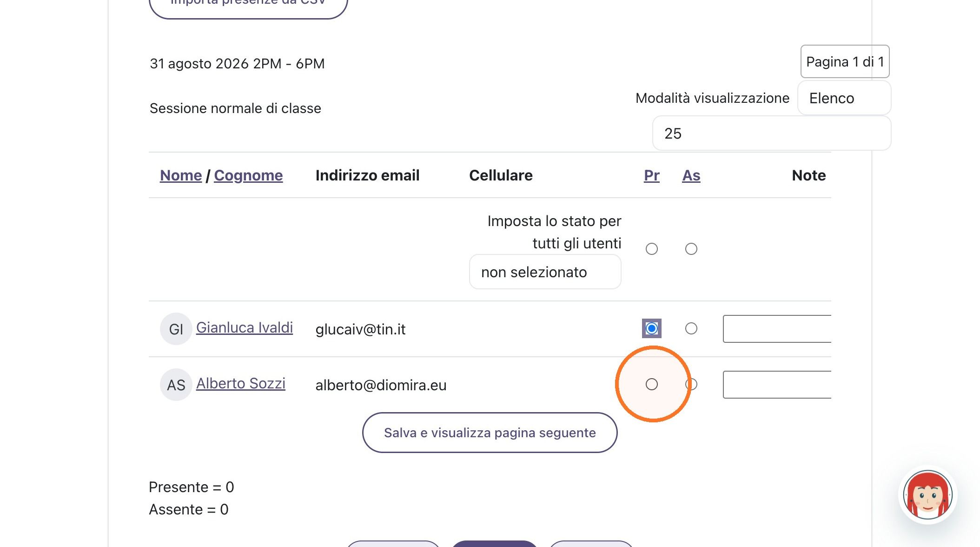Select As radio for all users

[691, 249]
